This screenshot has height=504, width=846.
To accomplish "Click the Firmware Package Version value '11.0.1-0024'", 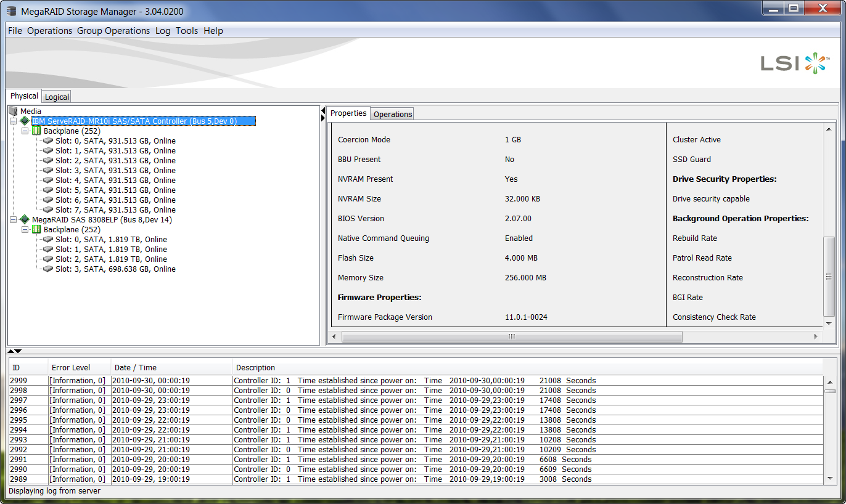I will [526, 317].
